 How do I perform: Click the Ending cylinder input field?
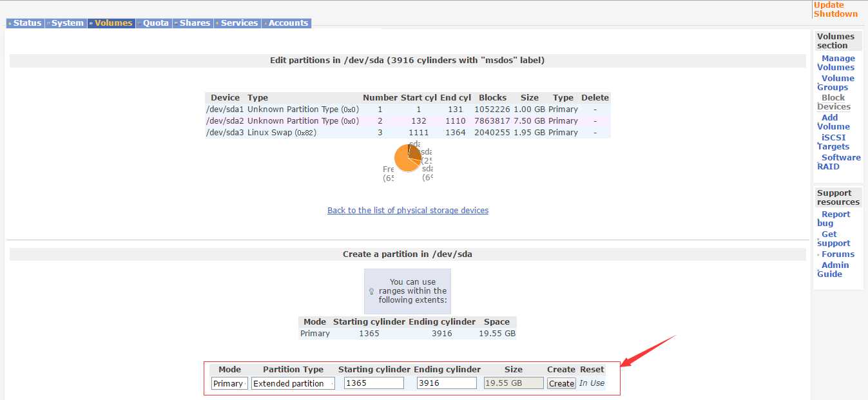click(x=447, y=383)
